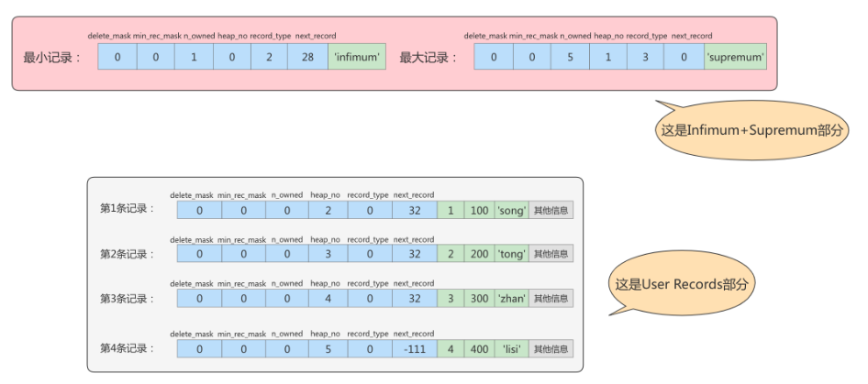Click the cell with value 200
Image resolution: width=868 pixels, height=384 pixels.
pos(479,254)
